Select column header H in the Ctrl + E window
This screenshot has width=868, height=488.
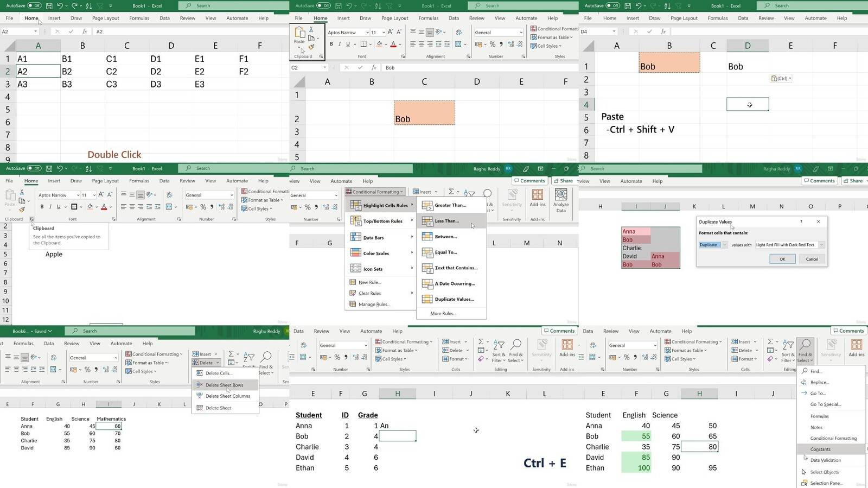(398, 394)
